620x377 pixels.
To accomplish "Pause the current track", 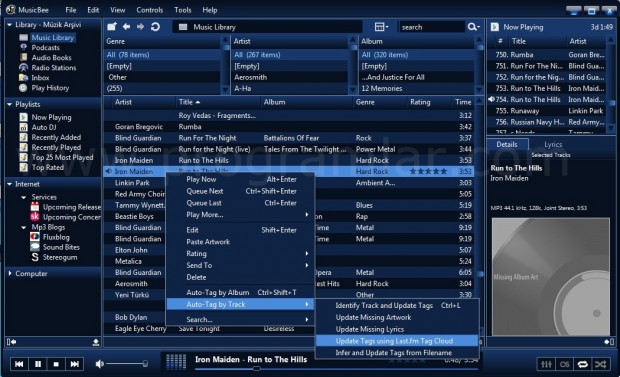I will (38, 364).
